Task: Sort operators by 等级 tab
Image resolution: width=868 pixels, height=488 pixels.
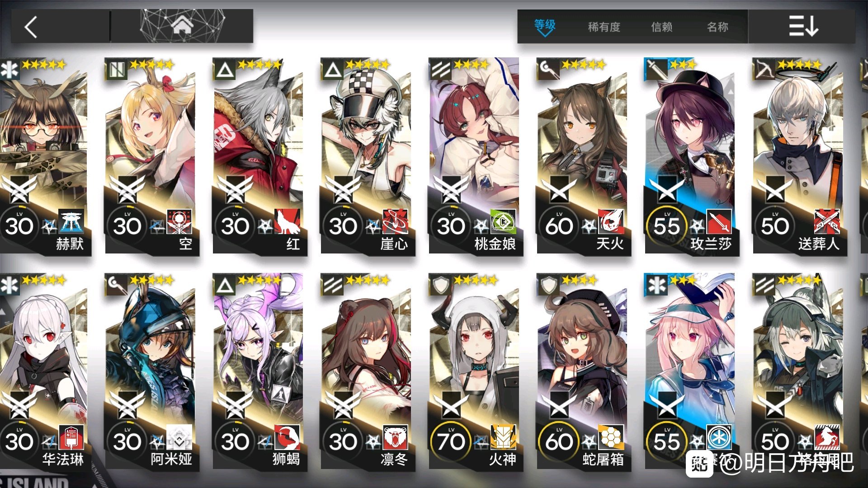Action: [x=544, y=26]
